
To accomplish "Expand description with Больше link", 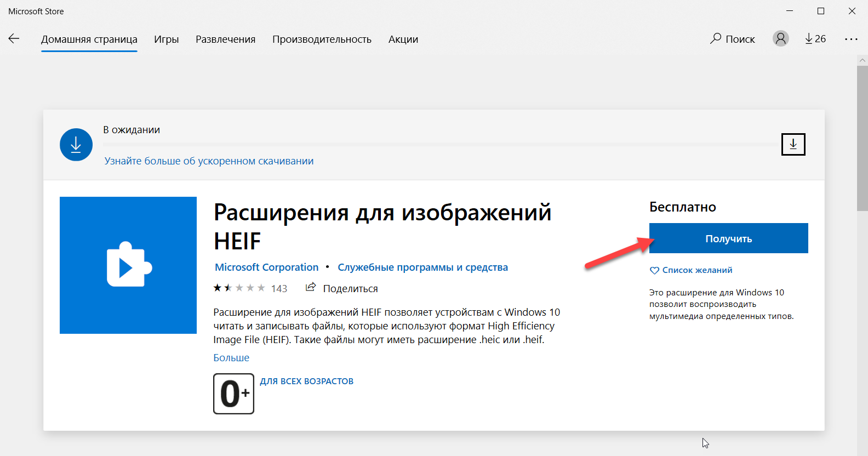I will coord(231,358).
